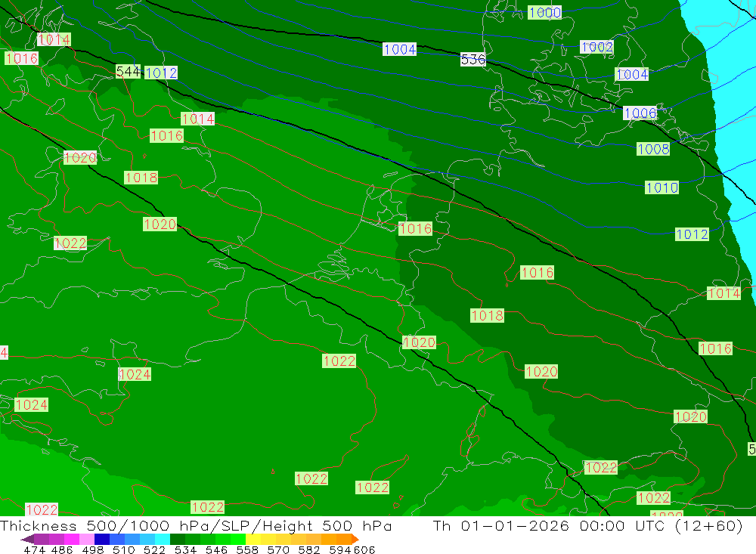Click the 534 legend value
756x554 pixels.
point(186,549)
